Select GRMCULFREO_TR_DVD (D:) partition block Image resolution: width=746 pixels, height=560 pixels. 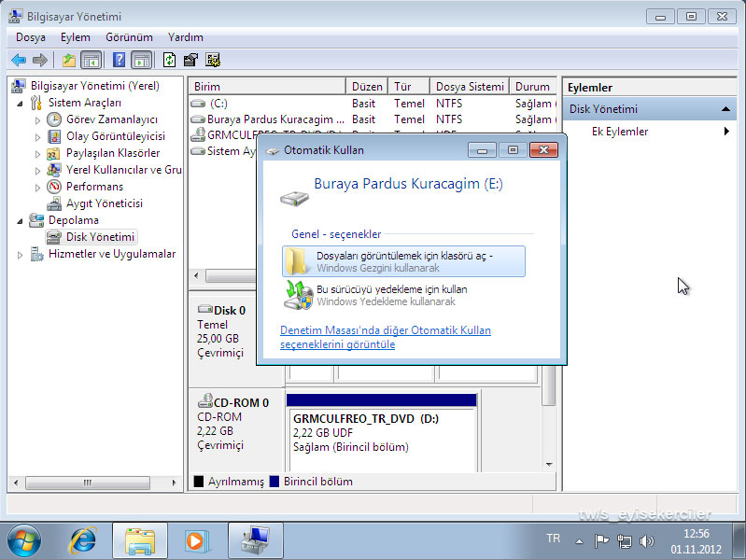click(x=381, y=432)
